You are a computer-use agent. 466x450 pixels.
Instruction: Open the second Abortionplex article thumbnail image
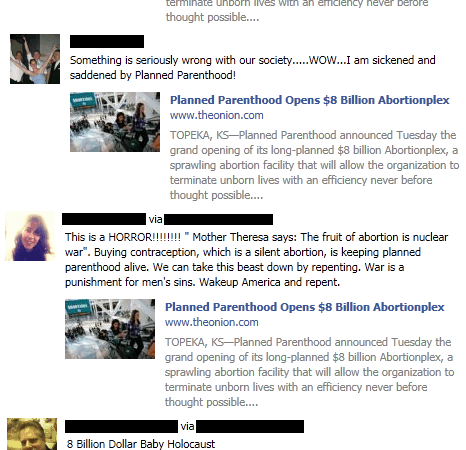coord(110,329)
